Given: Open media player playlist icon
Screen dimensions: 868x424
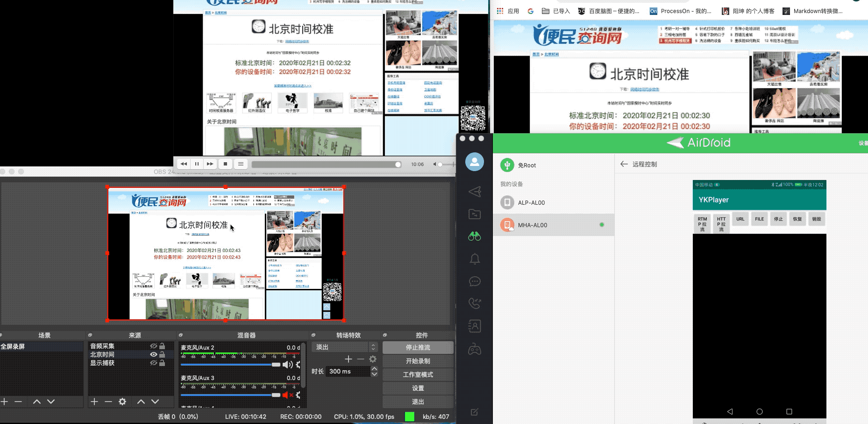Looking at the screenshot, I should (x=241, y=164).
